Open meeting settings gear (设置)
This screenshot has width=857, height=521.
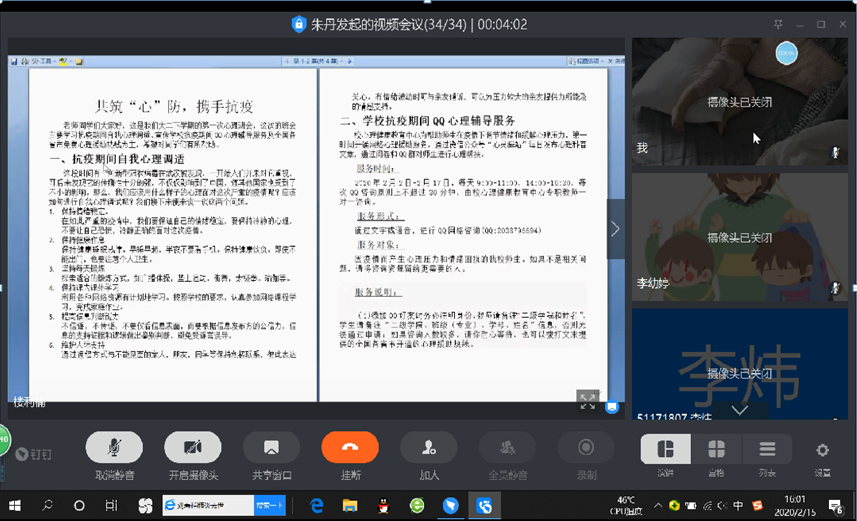click(823, 450)
